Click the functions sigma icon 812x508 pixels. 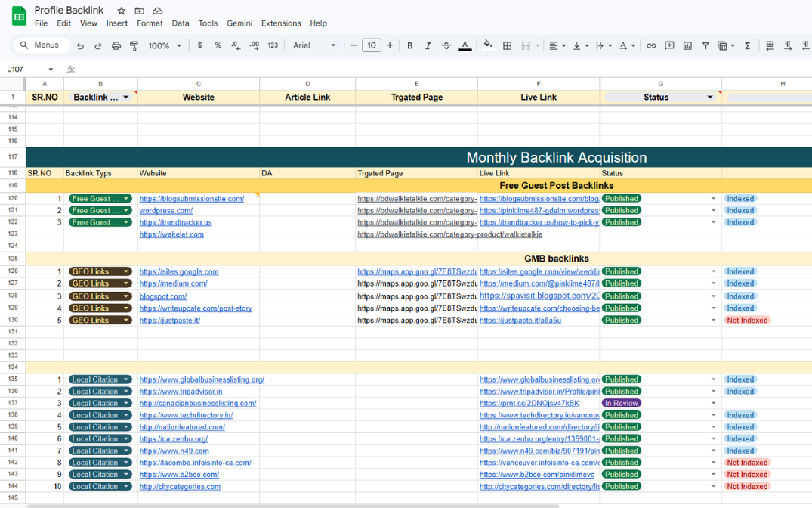click(x=747, y=46)
